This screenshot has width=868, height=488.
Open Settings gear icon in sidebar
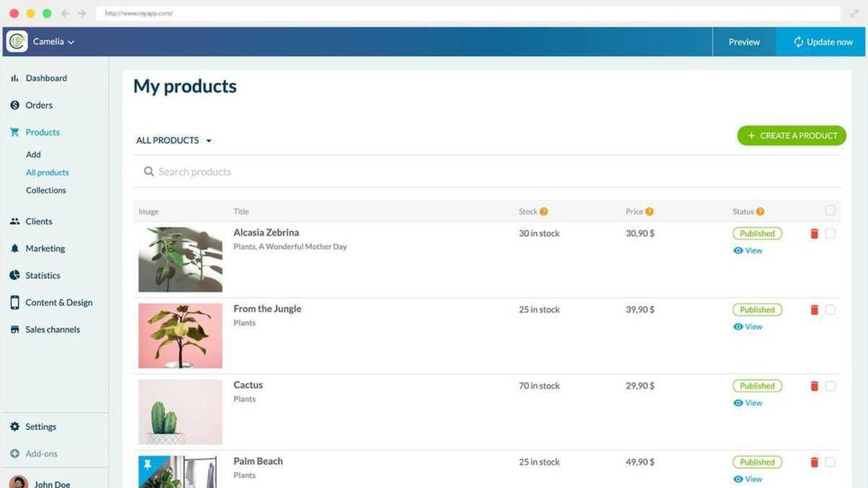click(x=14, y=427)
